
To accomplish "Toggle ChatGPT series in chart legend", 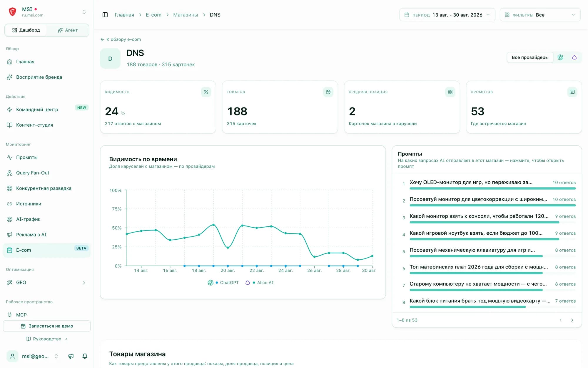I will coord(223,283).
